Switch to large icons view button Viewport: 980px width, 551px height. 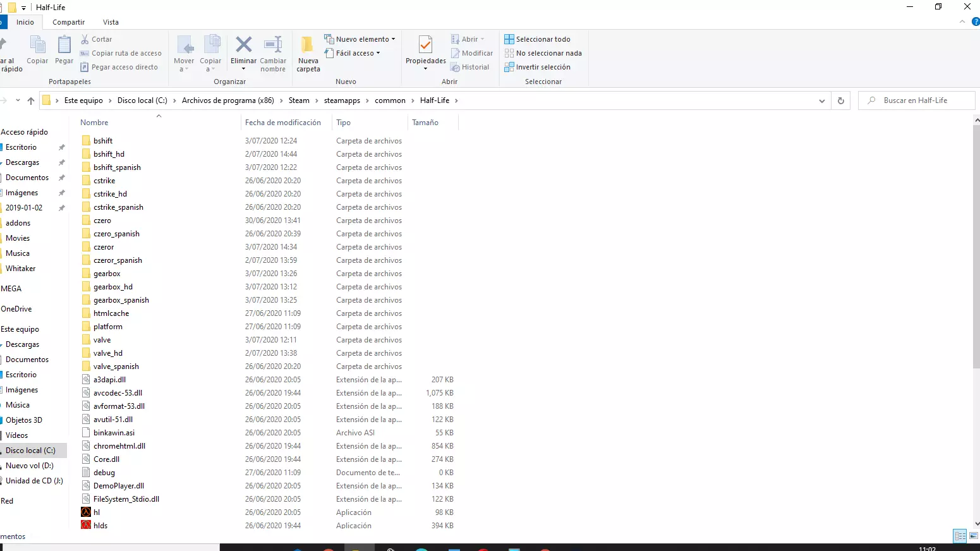[973, 536]
